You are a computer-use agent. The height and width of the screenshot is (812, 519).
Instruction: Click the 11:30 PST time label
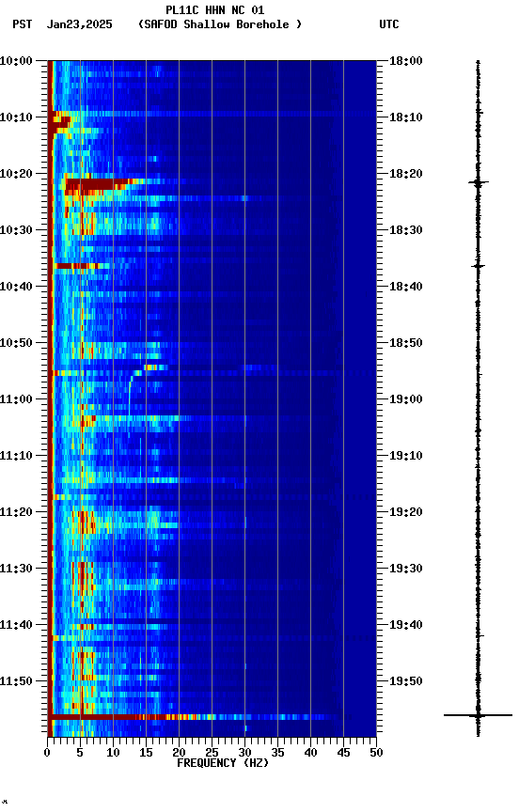tap(16, 570)
